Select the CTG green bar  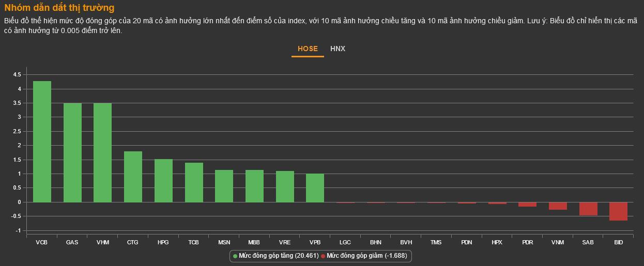point(133,177)
